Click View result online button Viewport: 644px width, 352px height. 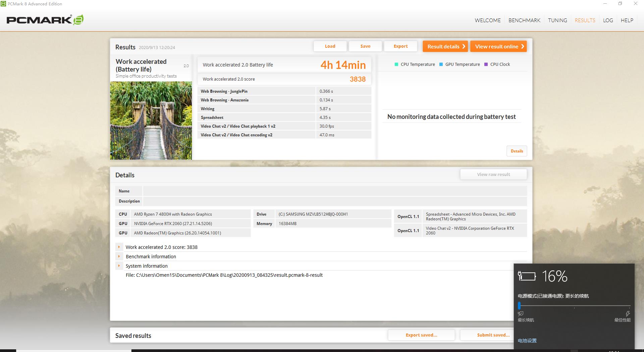[498, 46]
